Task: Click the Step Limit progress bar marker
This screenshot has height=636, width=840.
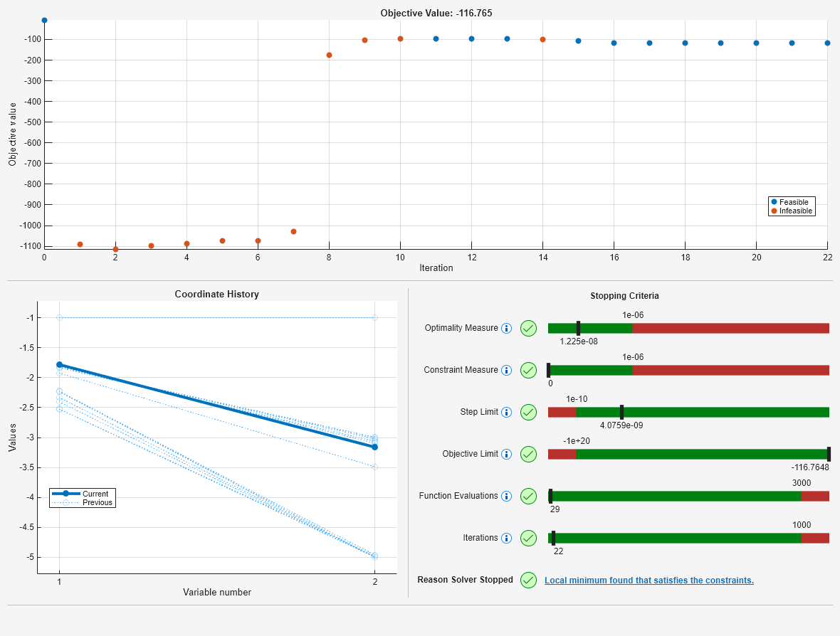Action: pos(621,412)
